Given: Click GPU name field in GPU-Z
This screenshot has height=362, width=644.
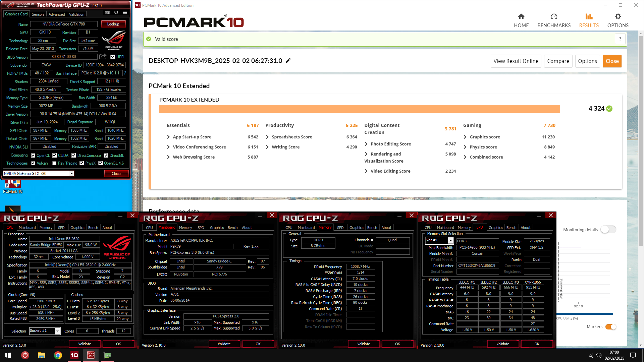Looking at the screenshot, I should (x=64, y=24).
